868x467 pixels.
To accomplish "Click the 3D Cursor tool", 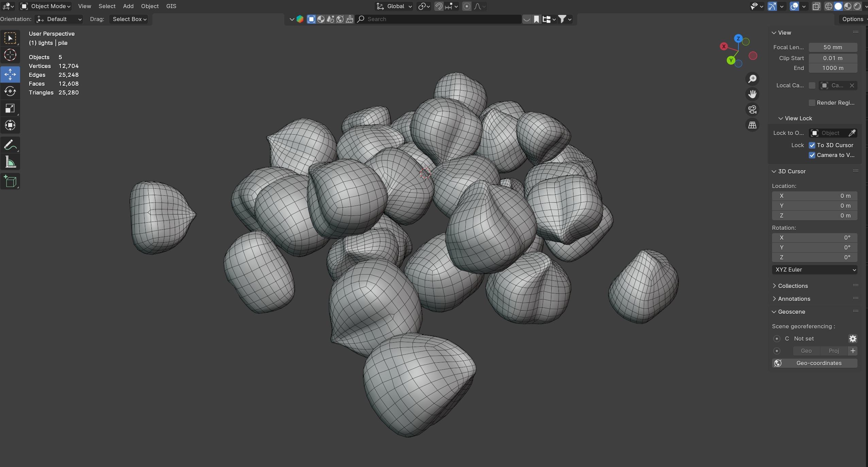I will coord(10,55).
